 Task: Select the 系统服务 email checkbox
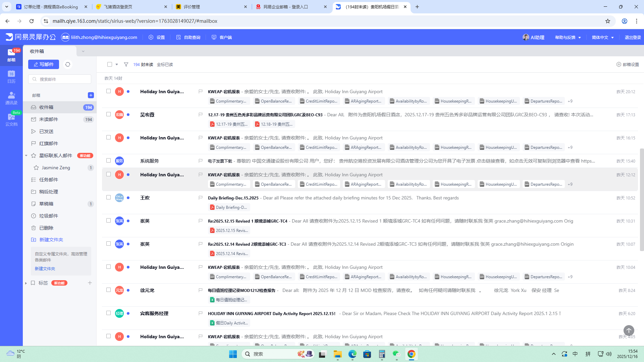[108, 161]
